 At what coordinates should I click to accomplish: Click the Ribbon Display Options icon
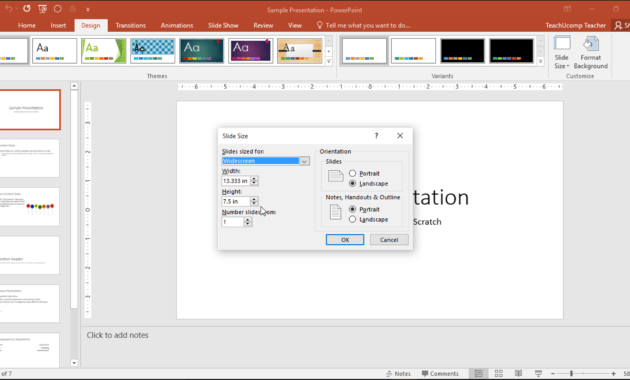(567, 9)
